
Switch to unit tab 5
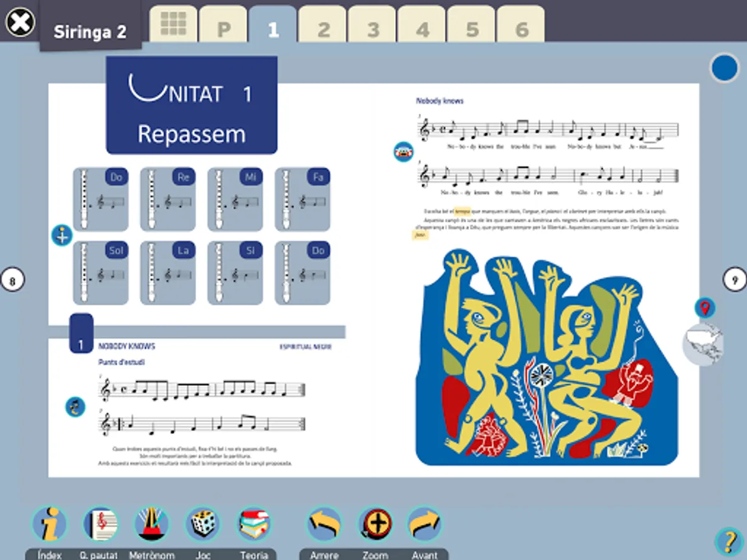[x=471, y=24]
